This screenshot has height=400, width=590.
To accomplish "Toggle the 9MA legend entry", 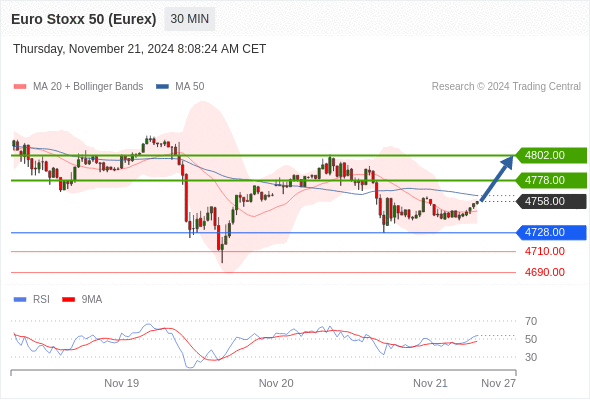I will [82, 300].
